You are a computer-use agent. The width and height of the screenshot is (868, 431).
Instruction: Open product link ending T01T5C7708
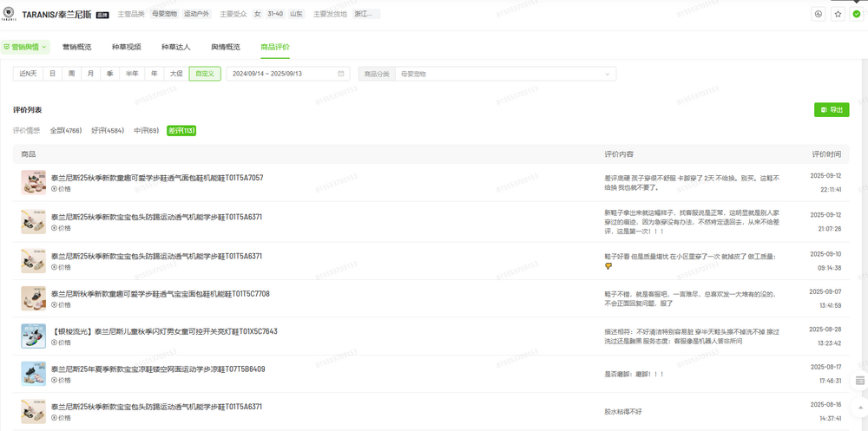(x=161, y=294)
